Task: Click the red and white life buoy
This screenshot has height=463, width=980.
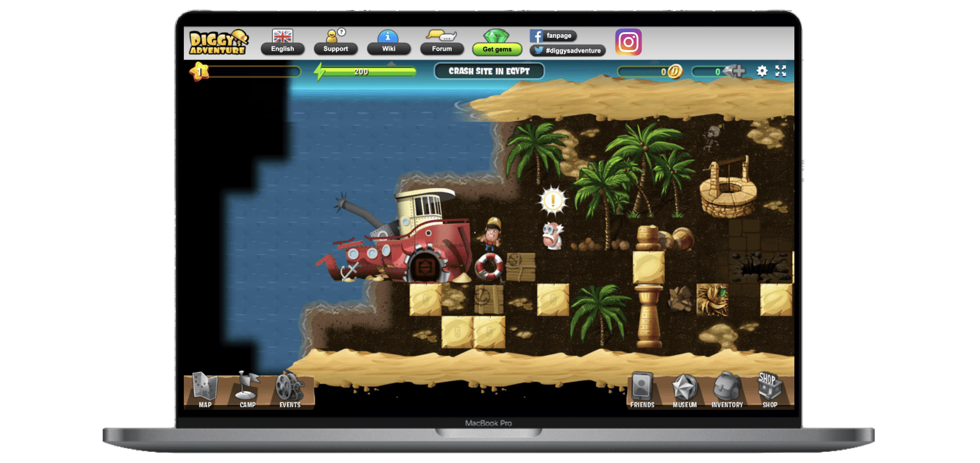Action: pyautogui.click(x=489, y=266)
